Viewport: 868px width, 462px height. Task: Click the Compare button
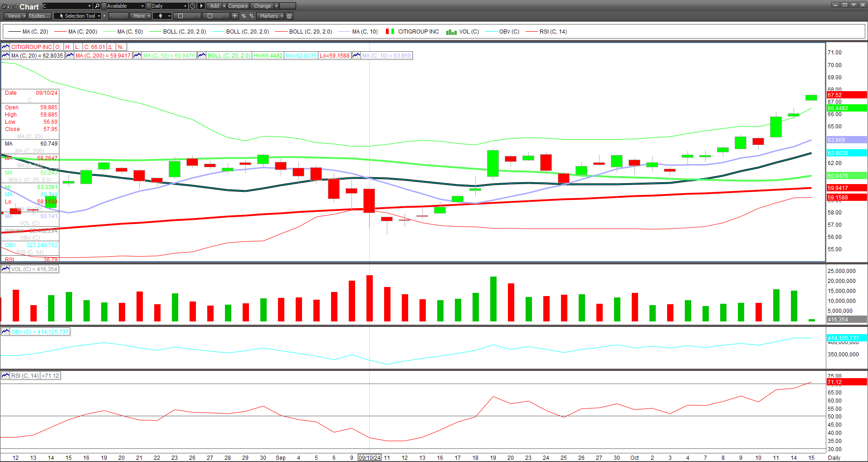(x=238, y=6)
